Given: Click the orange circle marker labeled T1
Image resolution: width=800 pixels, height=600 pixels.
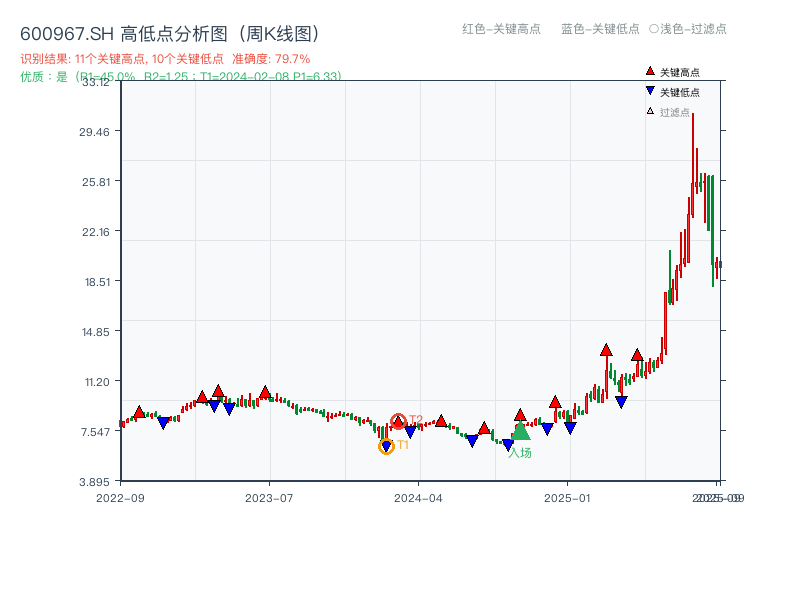Looking at the screenshot, I should [386, 445].
